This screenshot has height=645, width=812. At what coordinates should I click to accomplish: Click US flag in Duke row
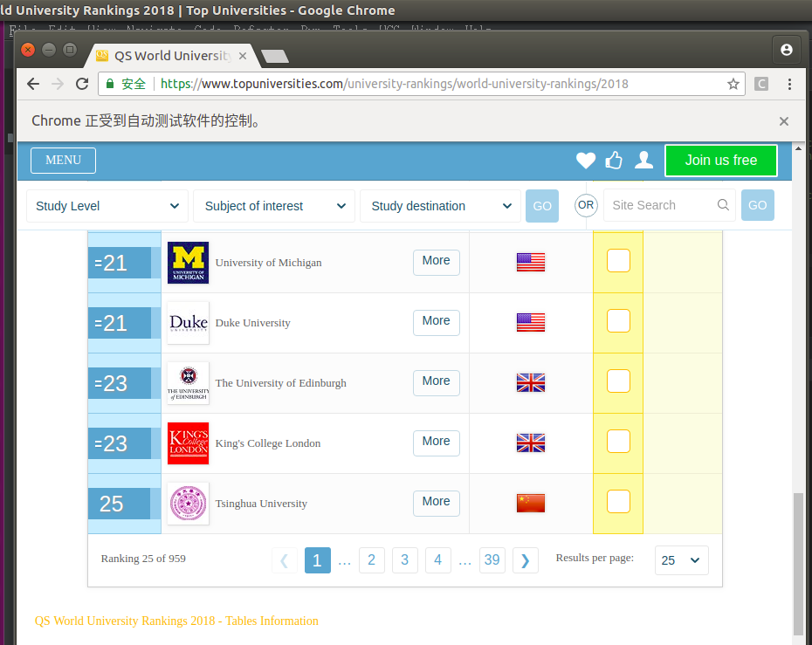(x=531, y=323)
